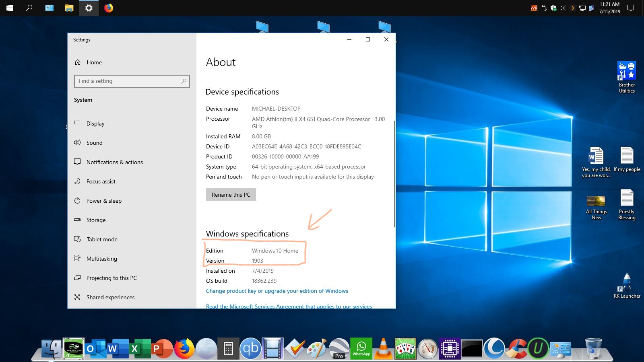Click the Settings window scrollbar

394,173
